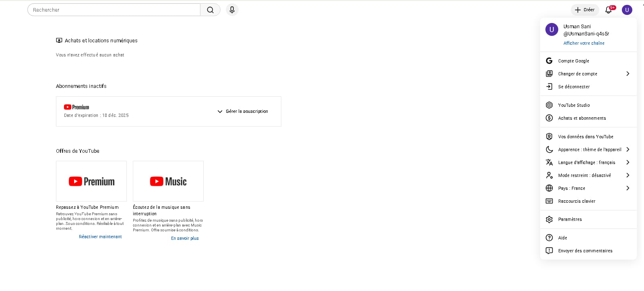Click the Usman Sani account name
The width and height of the screenshot is (644, 291).
[577, 27]
